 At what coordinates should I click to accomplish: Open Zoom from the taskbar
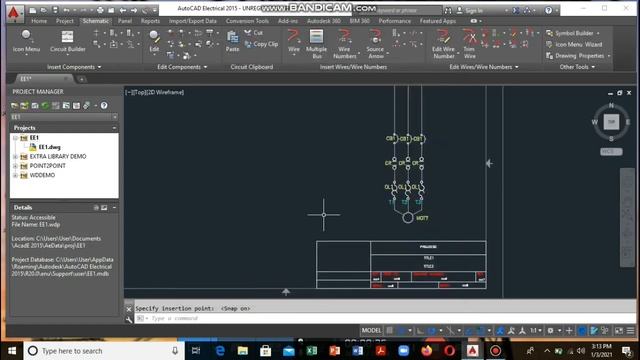click(x=404, y=351)
